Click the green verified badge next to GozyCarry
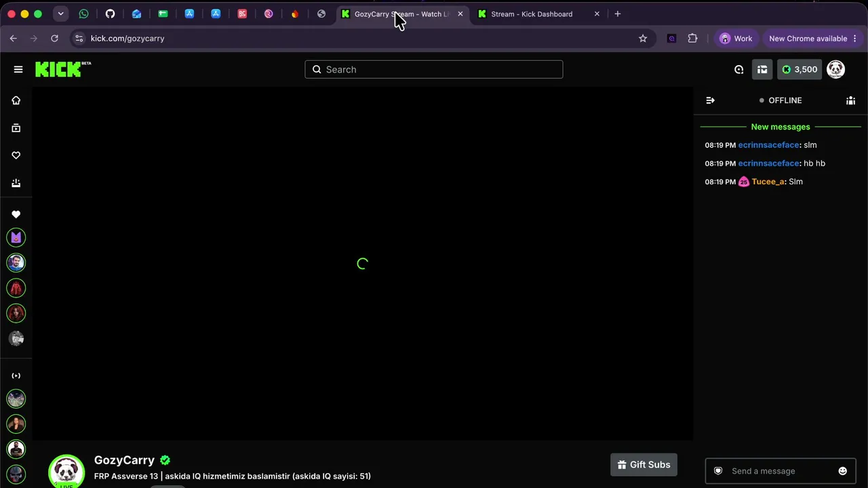Viewport: 868px width, 488px height. click(x=165, y=460)
